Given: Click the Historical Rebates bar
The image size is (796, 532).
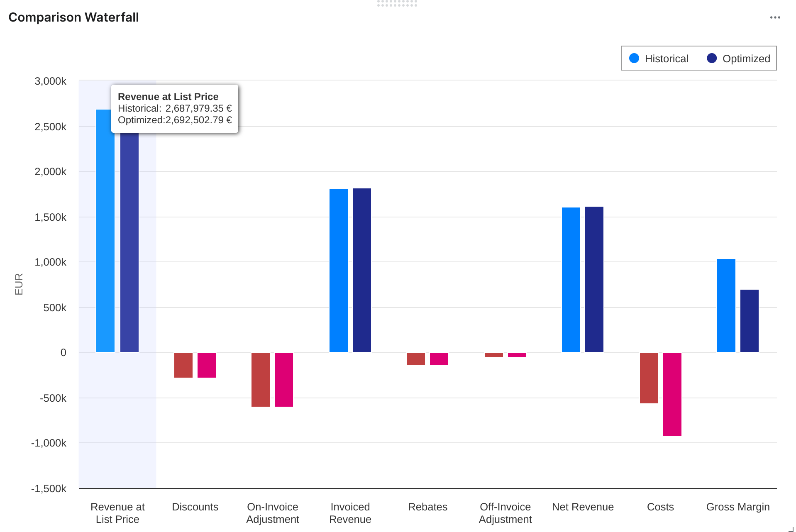Looking at the screenshot, I should click(415, 359).
